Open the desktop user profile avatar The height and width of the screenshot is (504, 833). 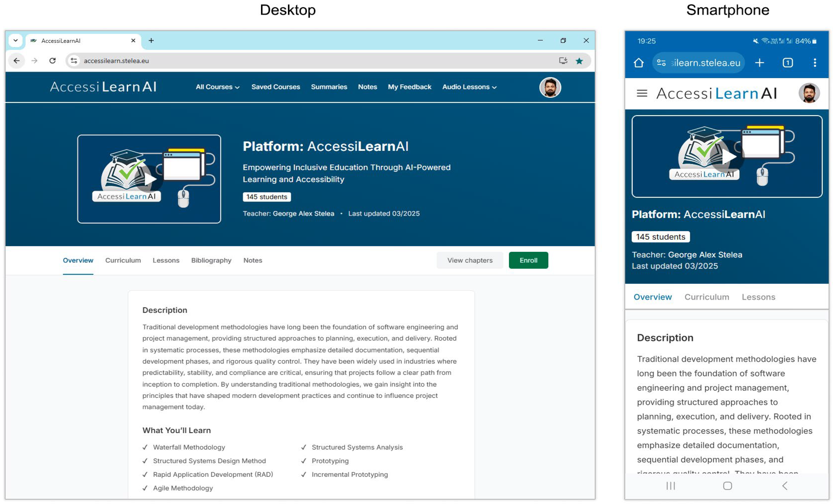pos(550,87)
